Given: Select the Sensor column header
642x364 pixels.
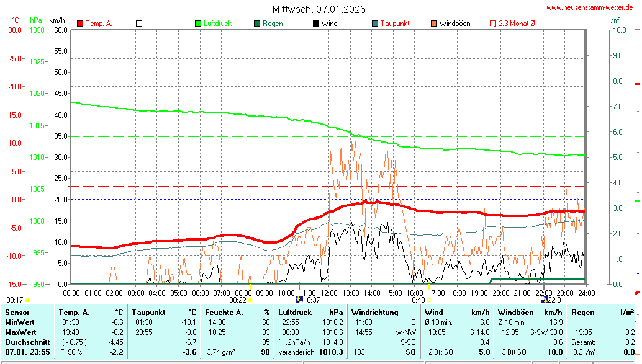Looking at the screenshot, I should tap(17, 312).
